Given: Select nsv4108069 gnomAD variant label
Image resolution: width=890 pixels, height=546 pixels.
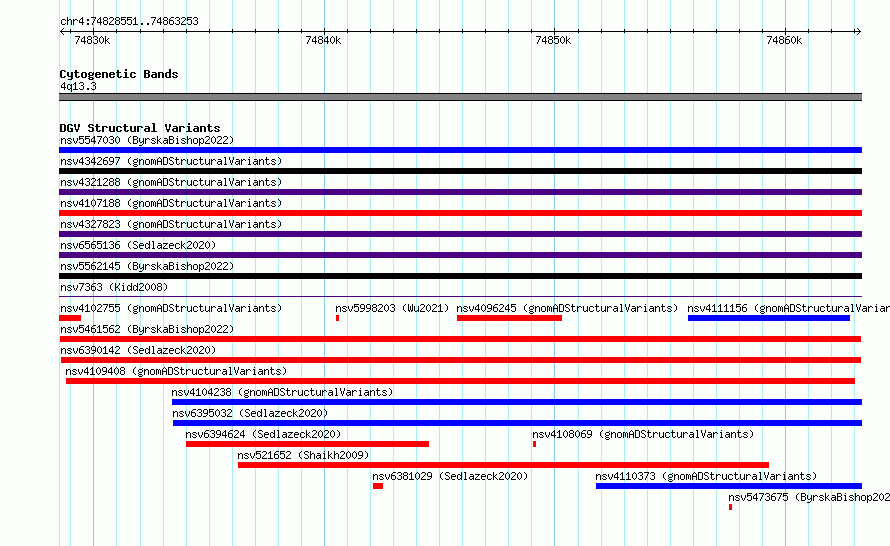Looking at the screenshot, I should click(643, 434).
